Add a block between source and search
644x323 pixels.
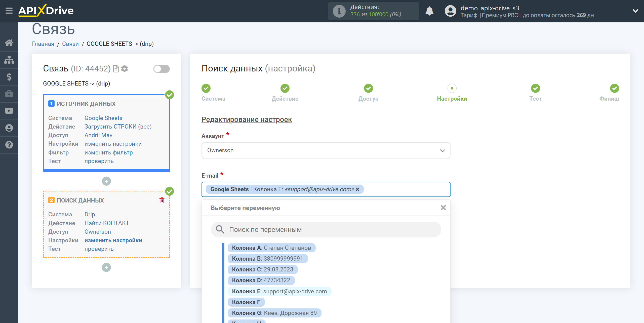pos(106,181)
